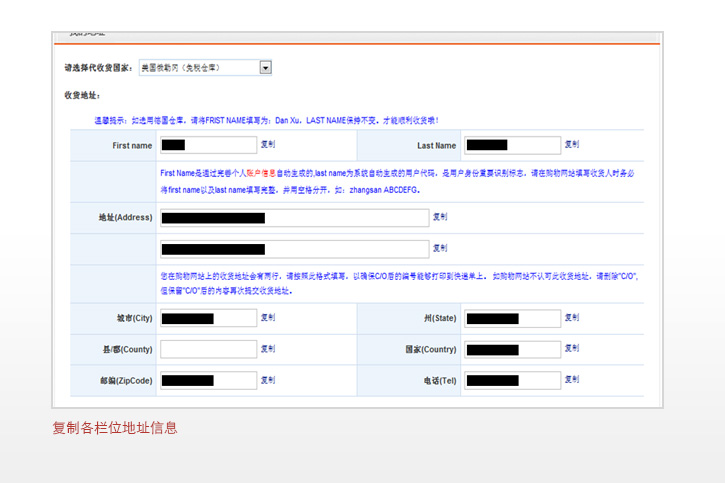The image size is (725, 483).
Task: Copy the 州(State) value
Action: [x=572, y=318]
